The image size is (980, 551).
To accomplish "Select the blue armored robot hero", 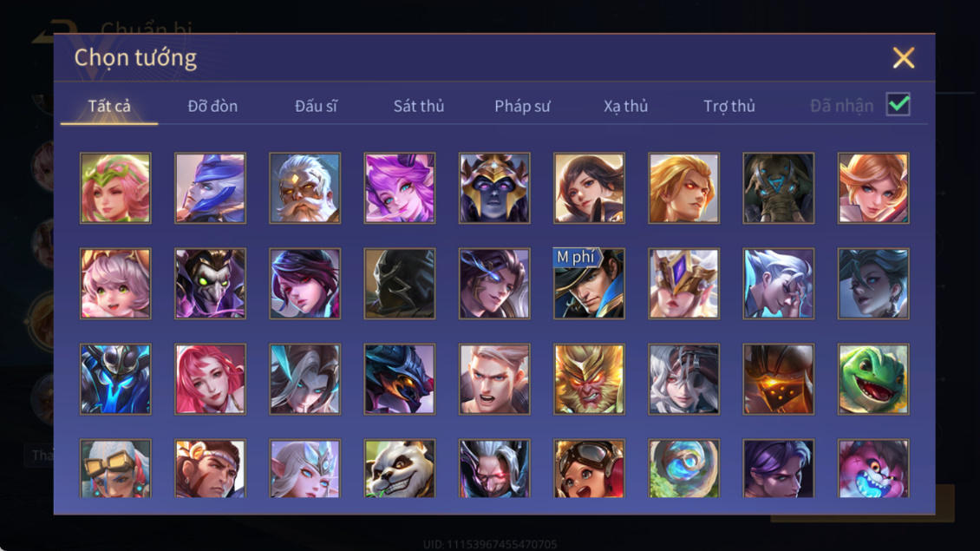I will pos(115,379).
